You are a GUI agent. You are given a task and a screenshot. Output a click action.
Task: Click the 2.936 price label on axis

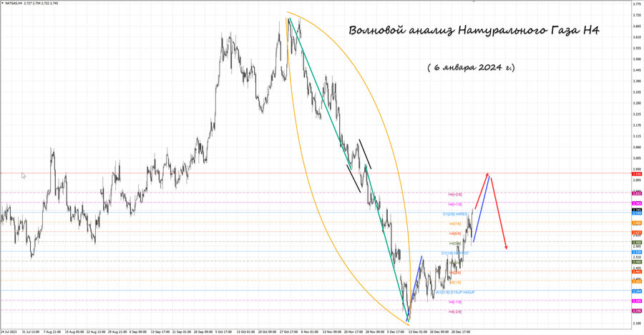(x=636, y=174)
